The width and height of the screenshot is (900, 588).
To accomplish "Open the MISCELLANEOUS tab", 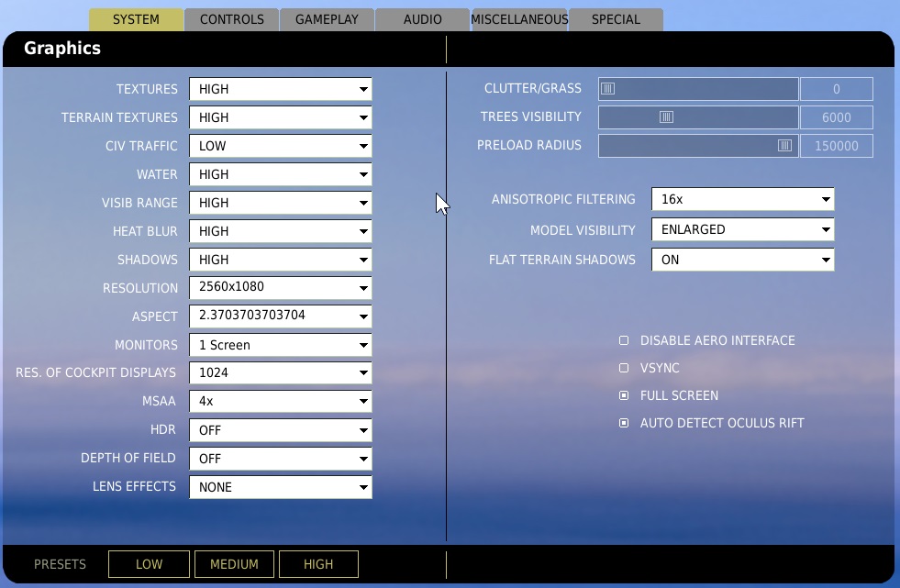I will [519, 19].
